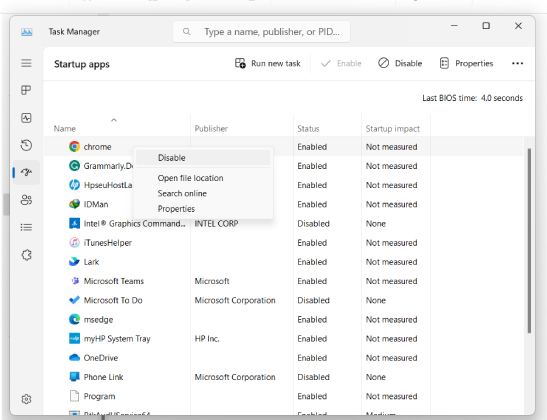547x420 pixels.
Task: Click Disabled status of Phone Link
Action: click(313, 377)
